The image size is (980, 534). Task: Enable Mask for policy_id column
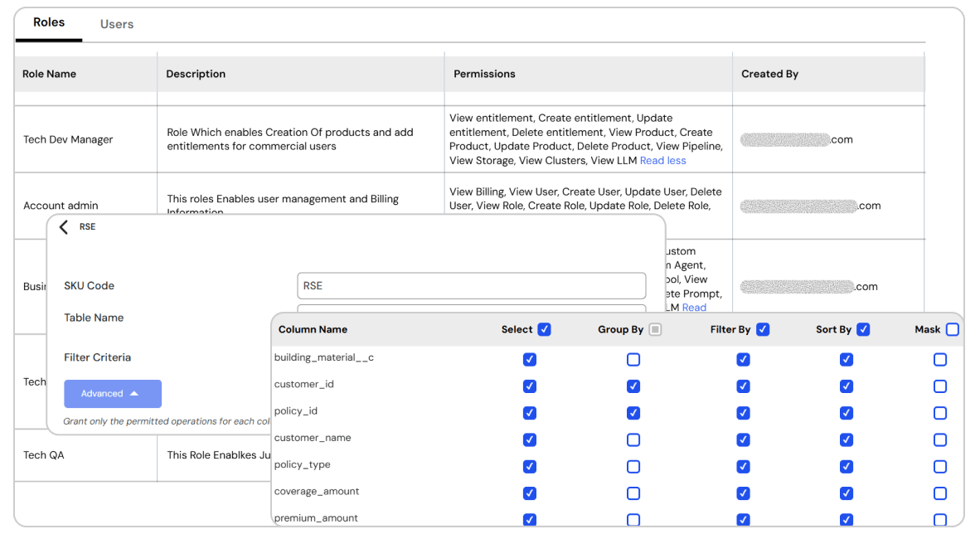(x=940, y=413)
